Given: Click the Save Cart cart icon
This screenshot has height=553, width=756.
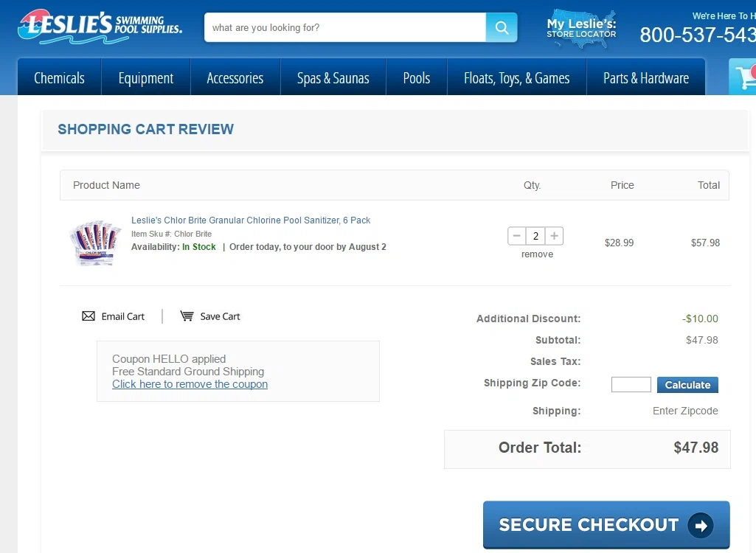Looking at the screenshot, I should (x=187, y=316).
